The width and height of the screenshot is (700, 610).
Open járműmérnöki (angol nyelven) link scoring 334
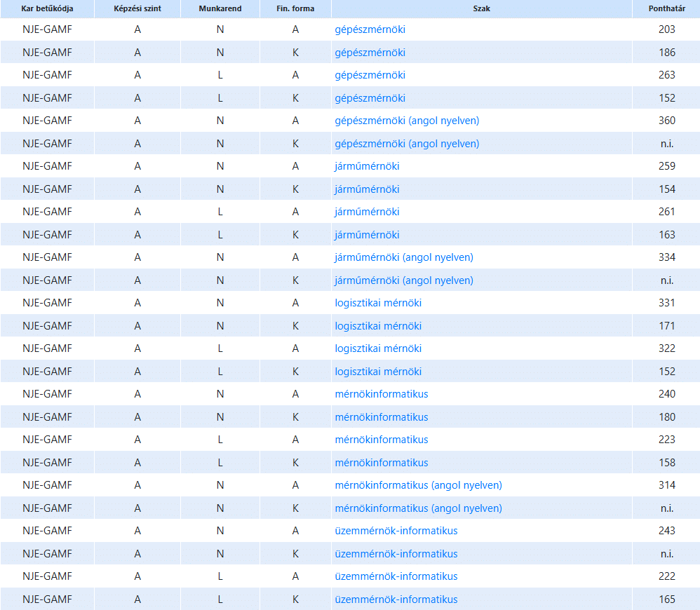(404, 257)
